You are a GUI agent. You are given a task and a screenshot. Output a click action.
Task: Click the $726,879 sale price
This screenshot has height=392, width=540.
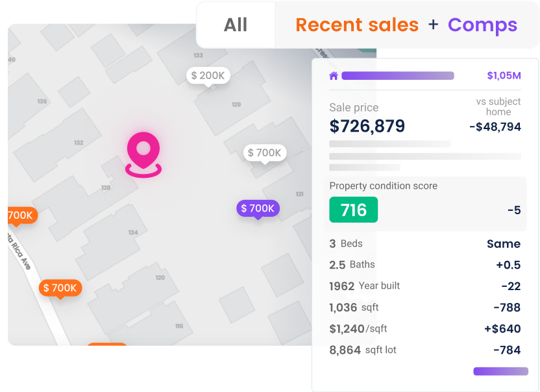[x=367, y=125]
